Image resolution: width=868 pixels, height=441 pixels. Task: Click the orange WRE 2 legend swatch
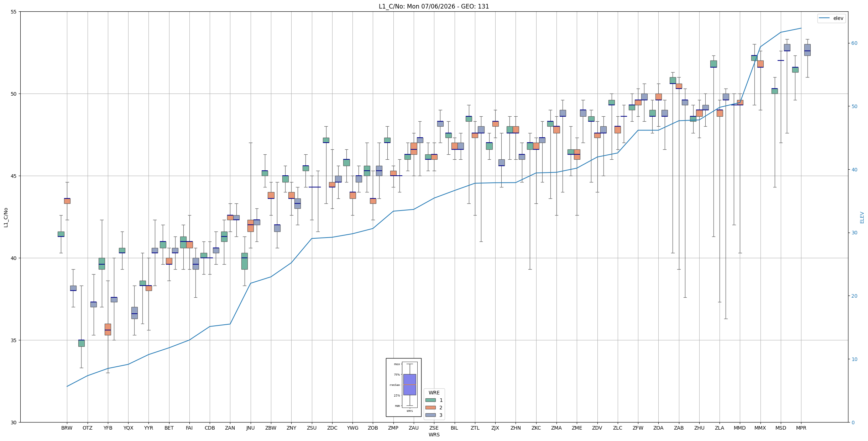(430, 408)
